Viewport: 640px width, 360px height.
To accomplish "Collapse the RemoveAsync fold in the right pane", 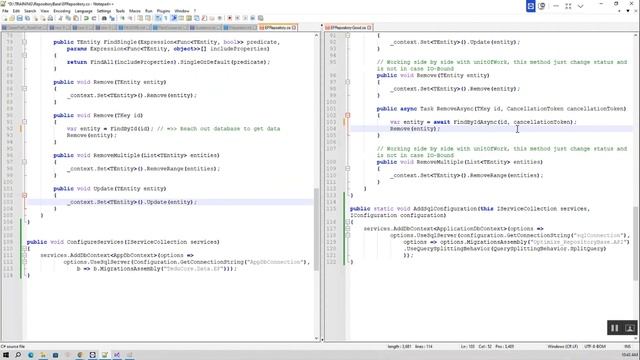I will (348, 115).
